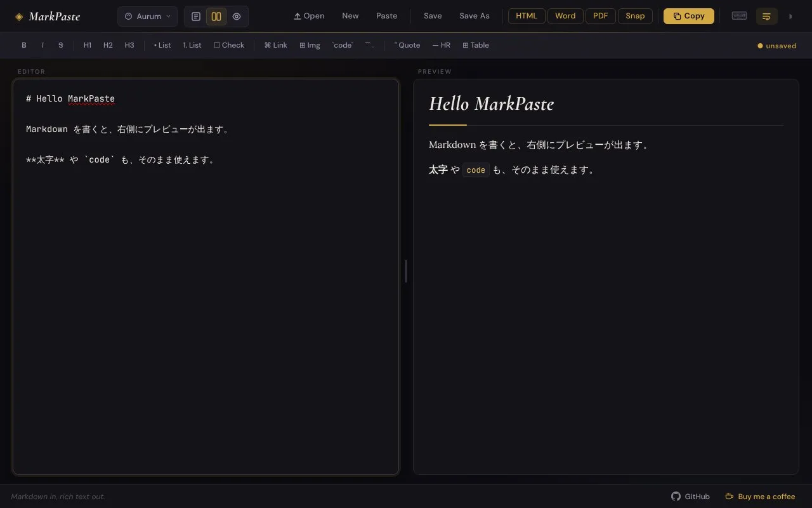Click the code snippet in preview
Image resolution: width=812 pixels, height=508 pixels.
pos(476,170)
